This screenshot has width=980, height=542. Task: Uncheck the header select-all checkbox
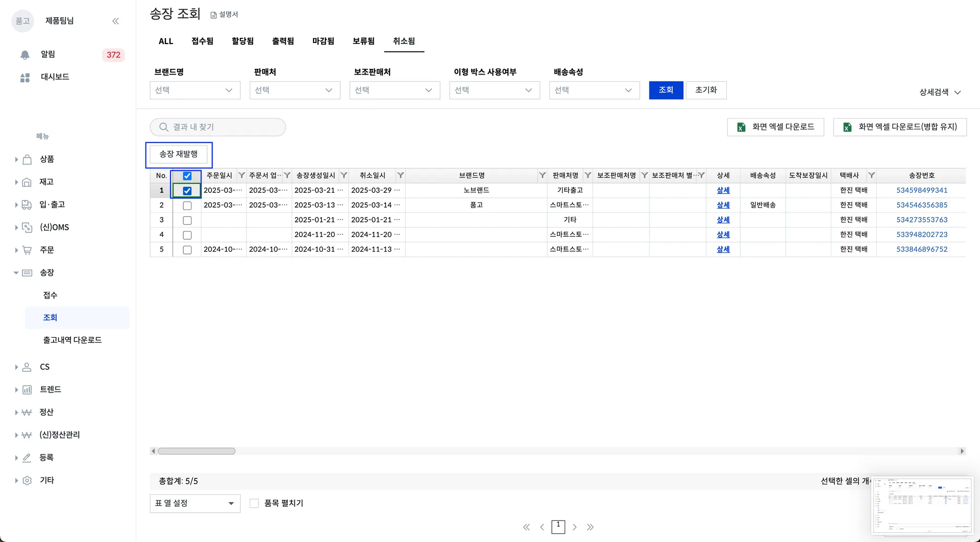coord(187,176)
